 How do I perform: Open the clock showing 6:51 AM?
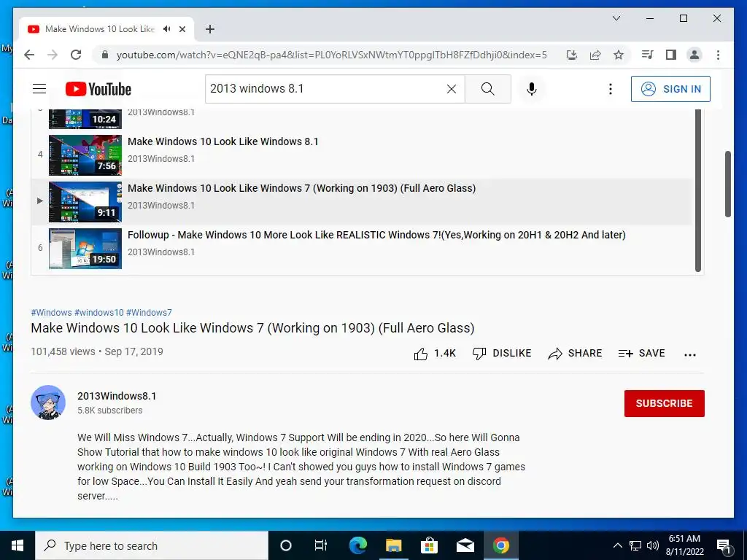pyautogui.click(x=684, y=545)
